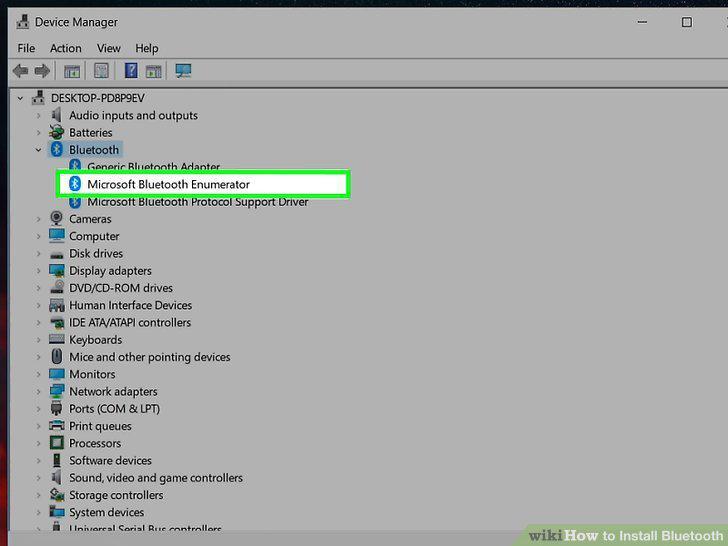Click the Disk drives icon
This screenshot has width=728, height=546.
pos(57,254)
